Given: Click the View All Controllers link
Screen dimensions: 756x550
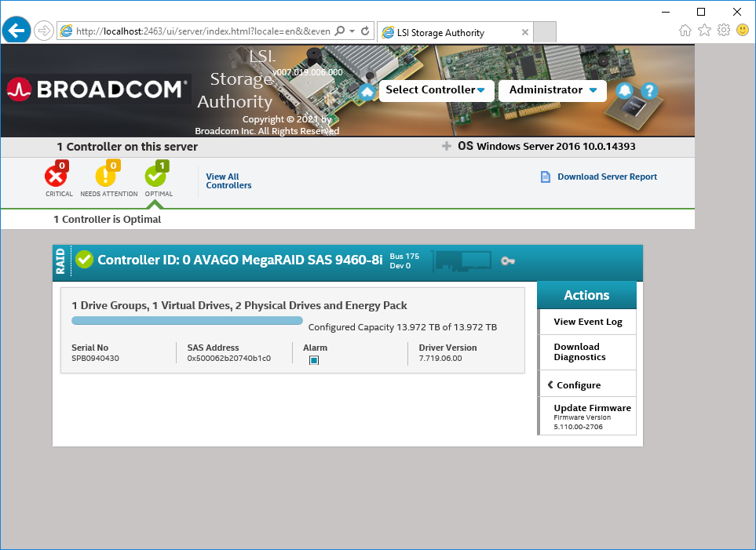Looking at the screenshot, I should [x=228, y=181].
